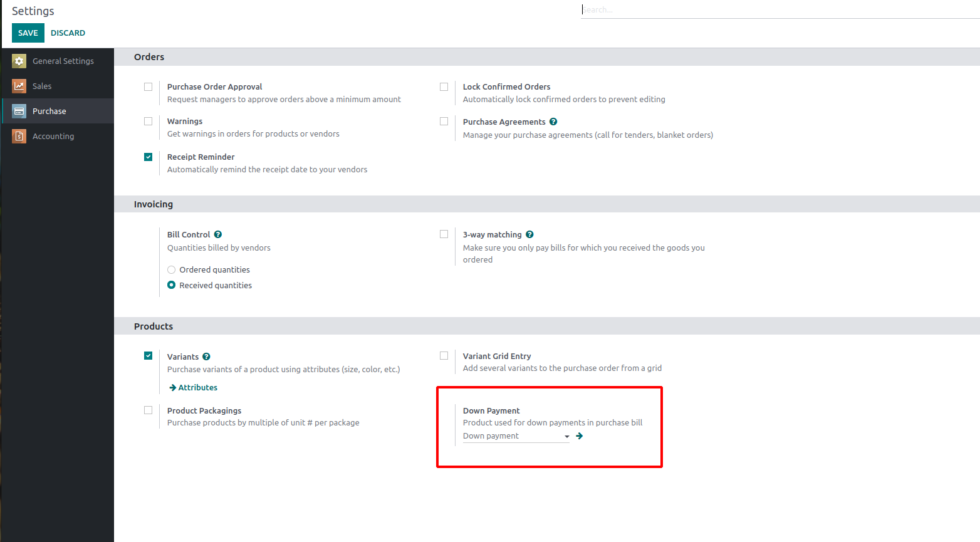Click the Purchase Order Approval label
The width and height of the screenshot is (980, 542).
214,86
